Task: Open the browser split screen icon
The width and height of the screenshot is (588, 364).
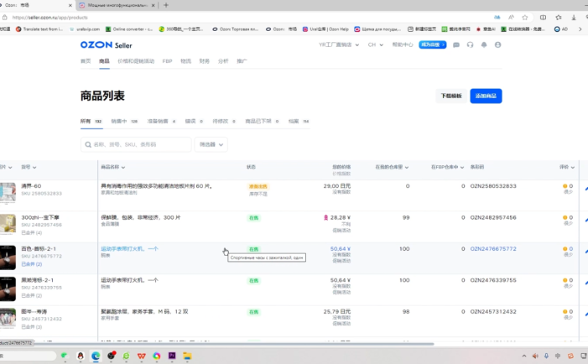Action: coord(543,18)
